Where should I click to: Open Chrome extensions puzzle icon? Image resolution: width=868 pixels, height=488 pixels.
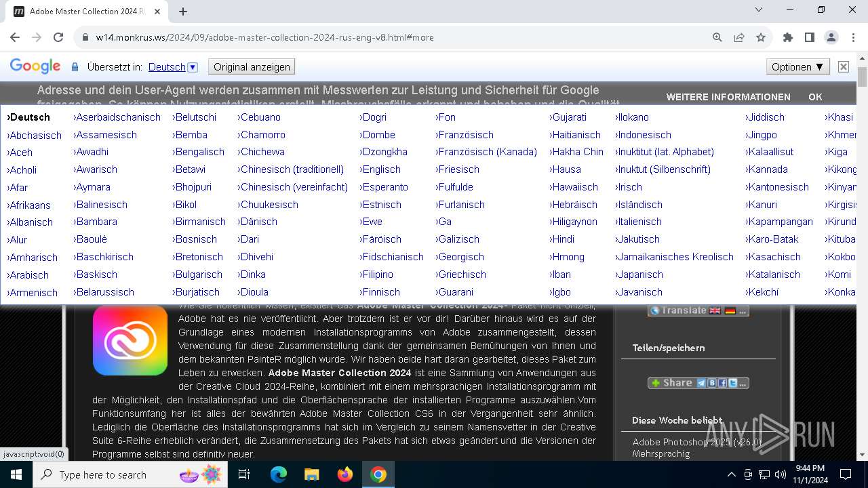[788, 37]
